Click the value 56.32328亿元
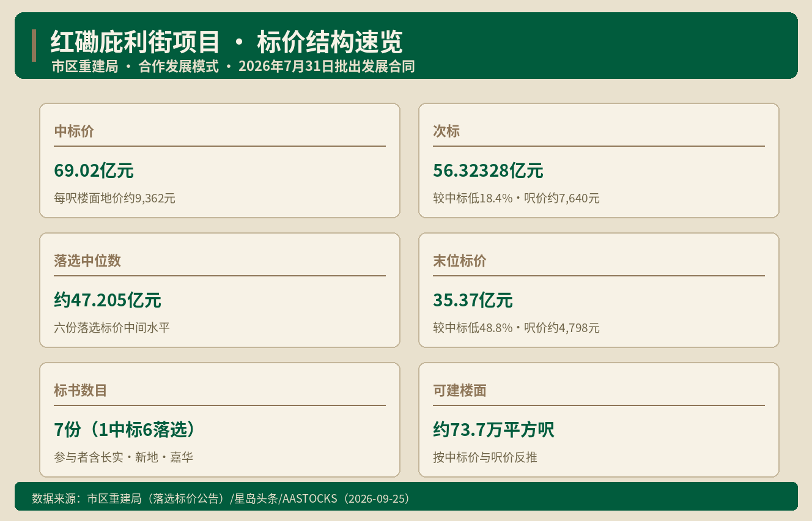812x521 pixels. click(x=488, y=171)
